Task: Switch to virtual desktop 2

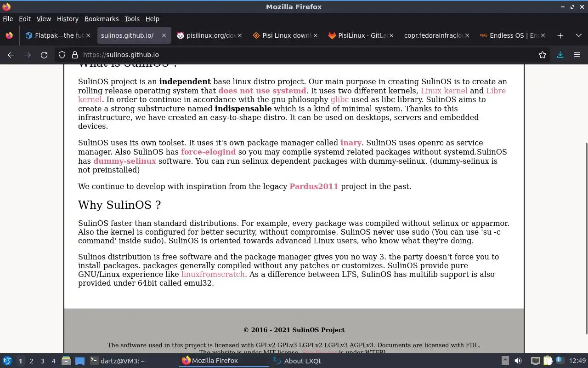Action: [x=31, y=361]
